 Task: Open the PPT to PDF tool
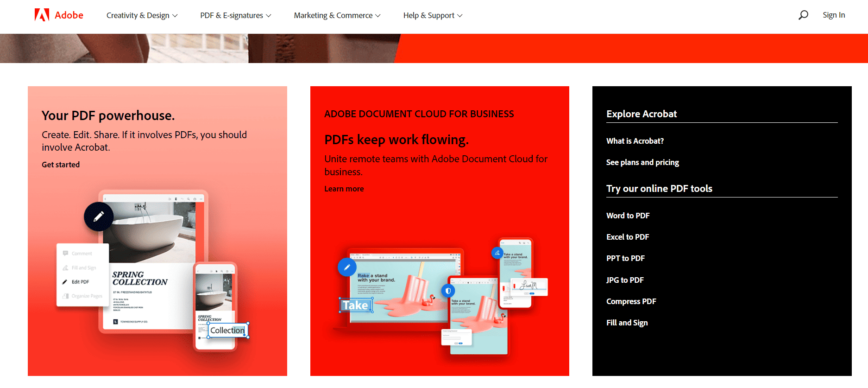coord(625,258)
